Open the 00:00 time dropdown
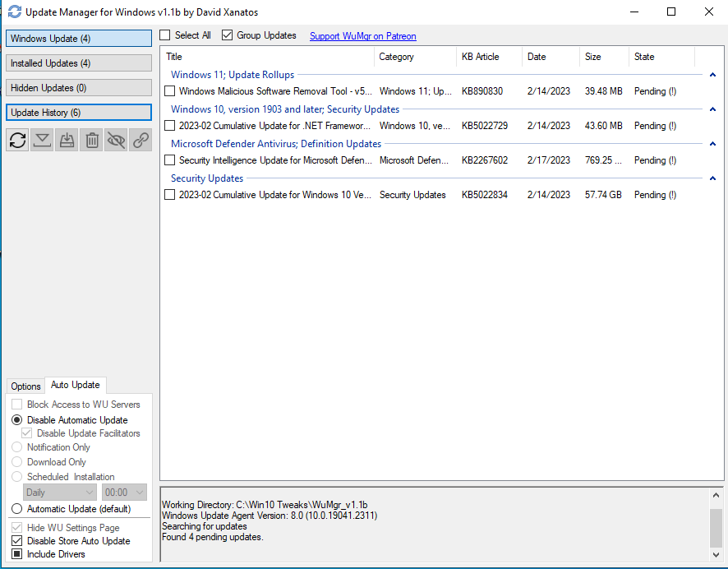The height and width of the screenshot is (569, 728). click(124, 493)
